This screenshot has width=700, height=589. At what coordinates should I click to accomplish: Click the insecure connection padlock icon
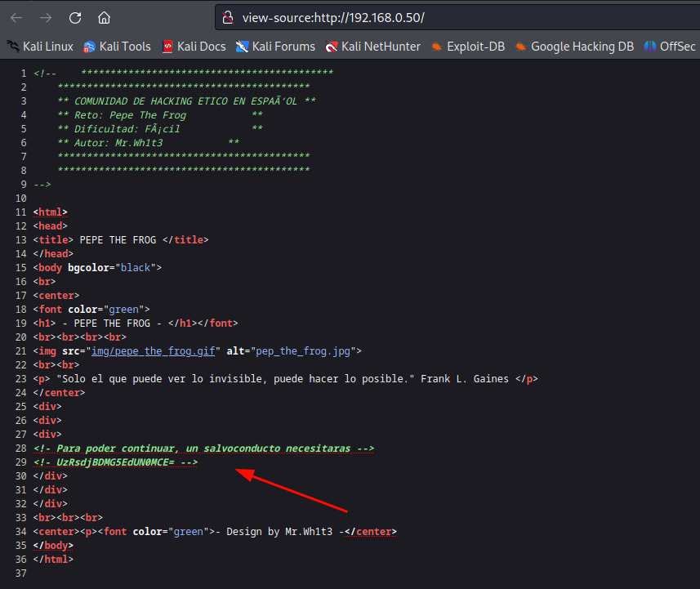click(x=228, y=18)
